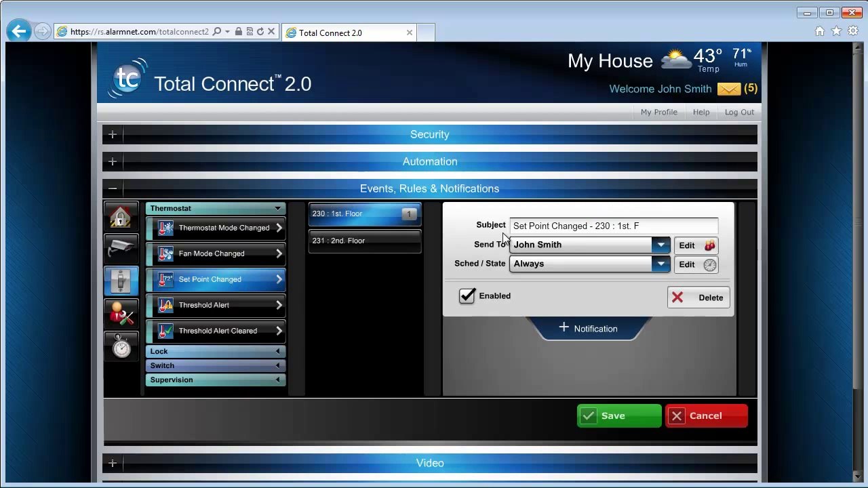The height and width of the screenshot is (488, 868).
Task: Edit the Sched / State schedule
Action: click(x=696, y=264)
